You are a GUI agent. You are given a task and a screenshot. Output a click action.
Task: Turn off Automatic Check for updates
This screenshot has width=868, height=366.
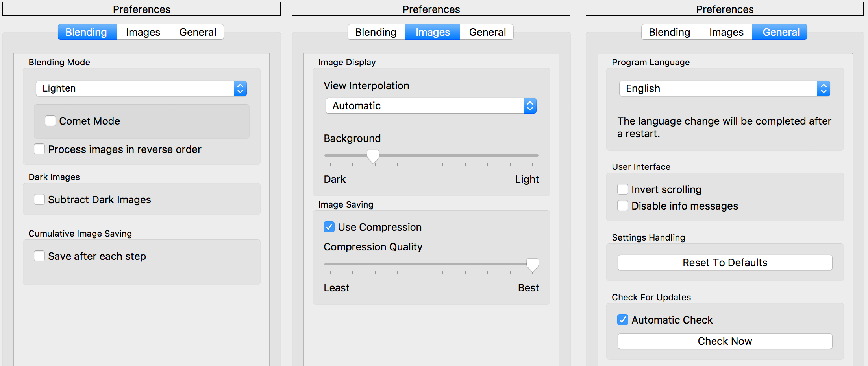tap(623, 320)
